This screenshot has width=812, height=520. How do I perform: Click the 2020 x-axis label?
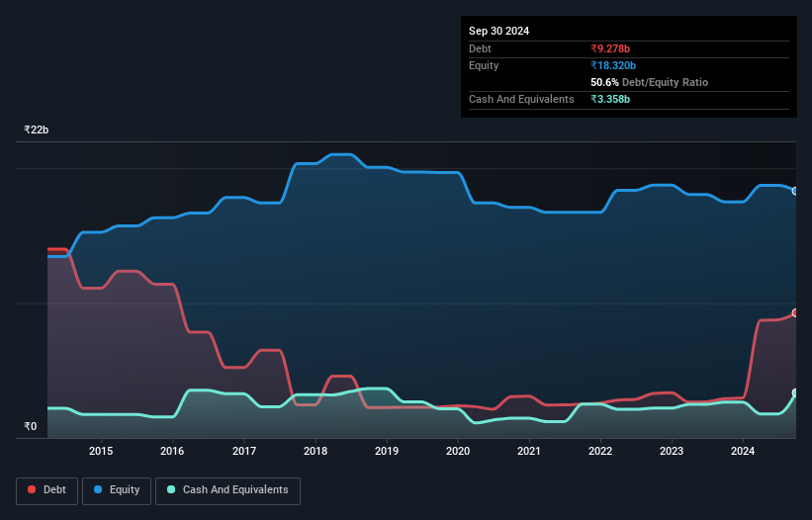click(458, 451)
